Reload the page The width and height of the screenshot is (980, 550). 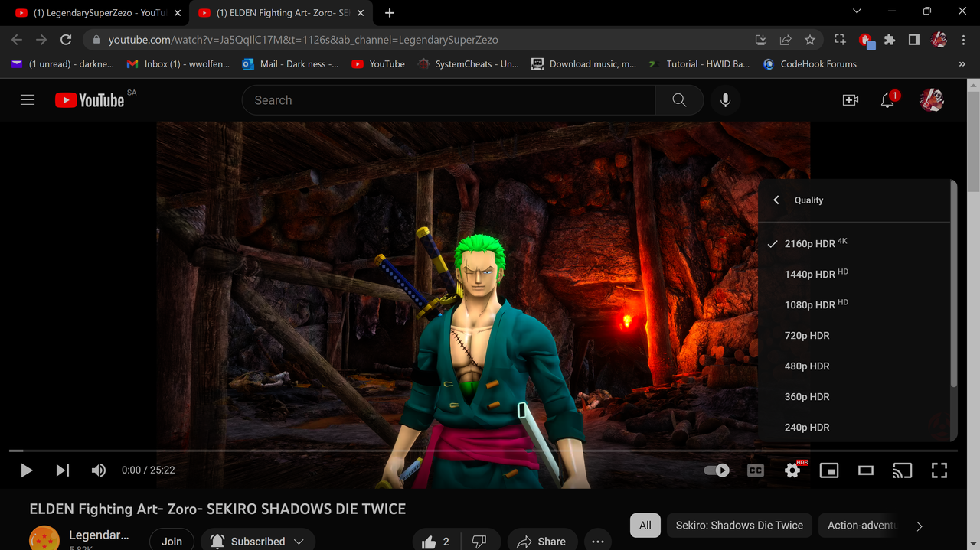66,40
